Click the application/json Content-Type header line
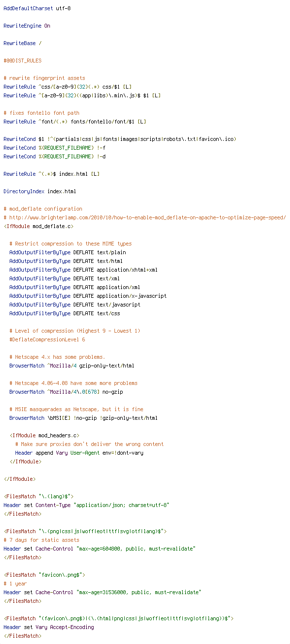 click(86, 505)
